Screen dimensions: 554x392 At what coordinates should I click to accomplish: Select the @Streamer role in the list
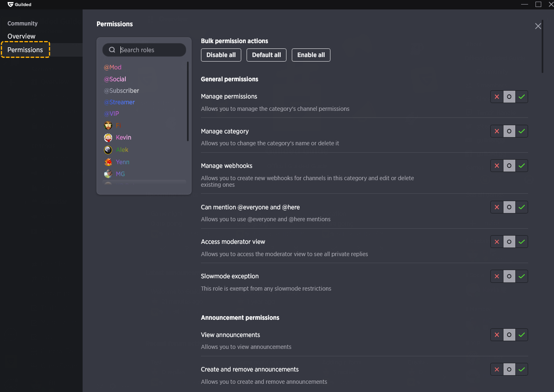click(120, 102)
